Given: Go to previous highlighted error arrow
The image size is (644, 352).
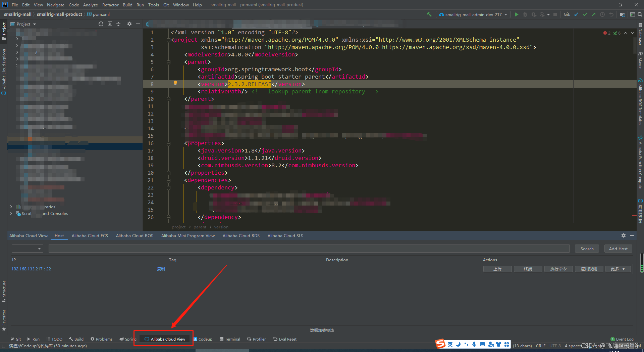Looking at the screenshot, I should click(626, 33).
